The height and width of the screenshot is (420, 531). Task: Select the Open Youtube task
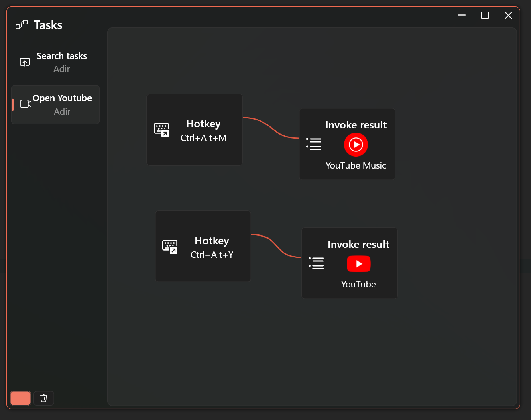point(55,104)
